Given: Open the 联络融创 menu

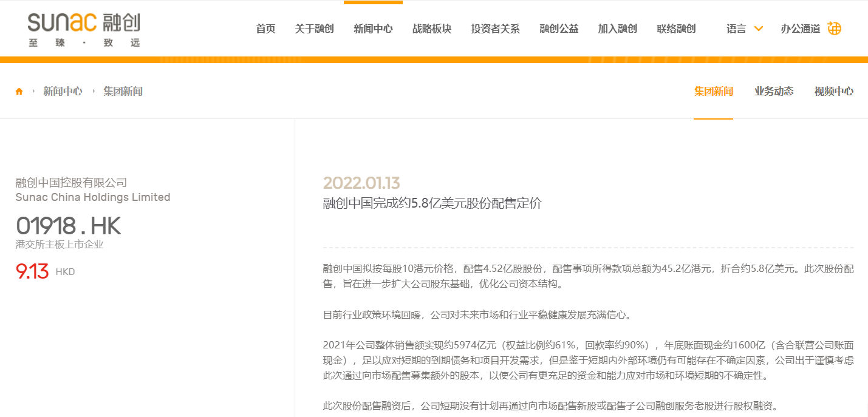Looking at the screenshot, I should pyautogui.click(x=676, y=29).
